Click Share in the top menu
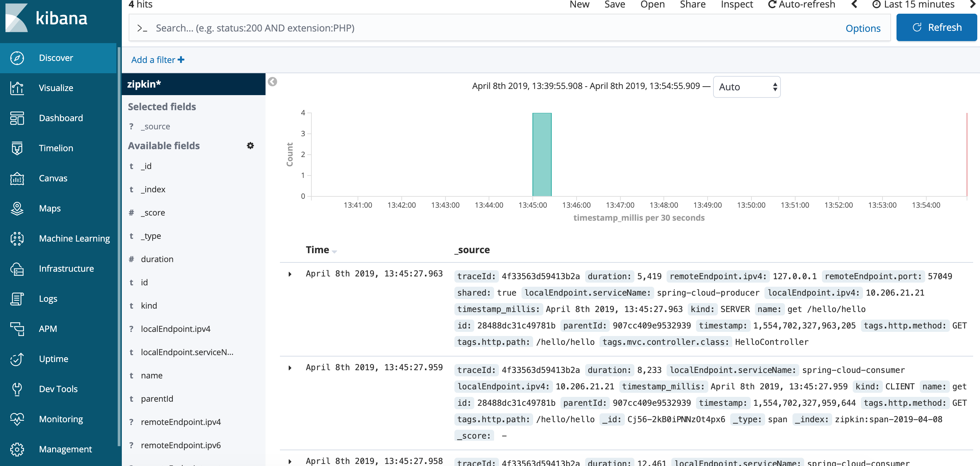The image size is (980, 466). point(692,4)
